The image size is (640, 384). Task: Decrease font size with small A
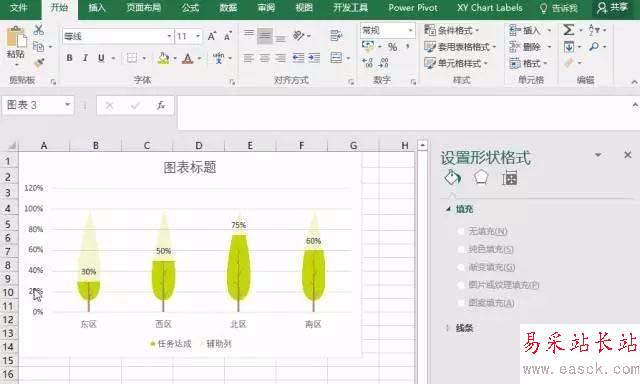(227, 36)
